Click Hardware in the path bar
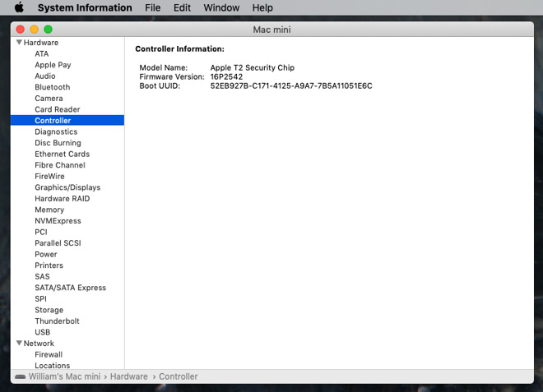The height and width of the screenshot is (392, 543). [129, 376]
